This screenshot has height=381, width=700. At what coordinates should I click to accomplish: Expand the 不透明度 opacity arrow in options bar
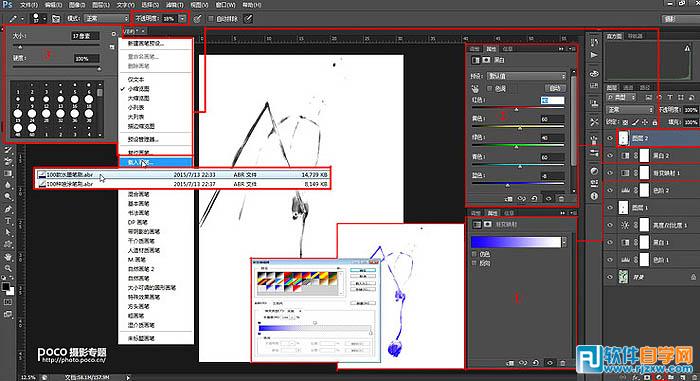(x=183, y=18)
